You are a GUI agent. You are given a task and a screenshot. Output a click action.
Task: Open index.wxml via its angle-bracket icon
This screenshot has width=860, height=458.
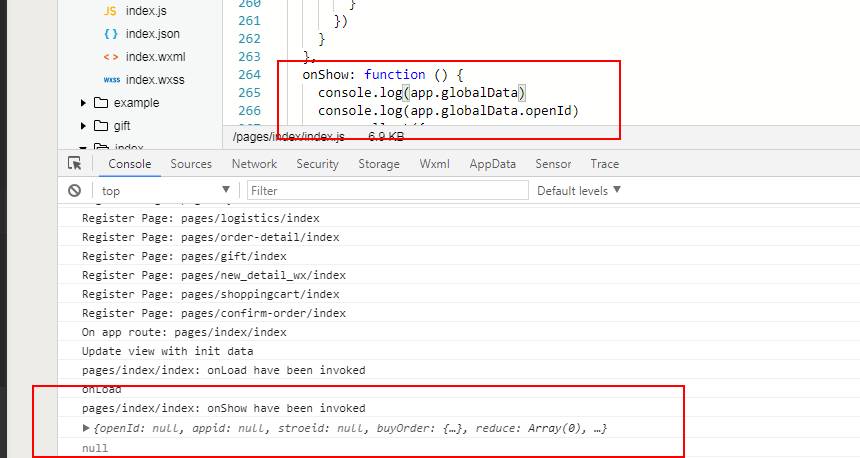click(x=111, y=56)
